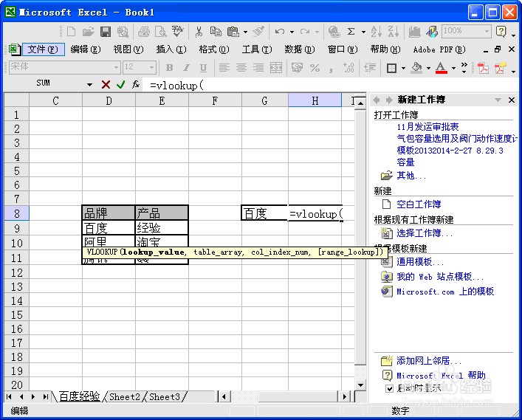Open recent workbook 11月发运审批表

pos(427,127)
